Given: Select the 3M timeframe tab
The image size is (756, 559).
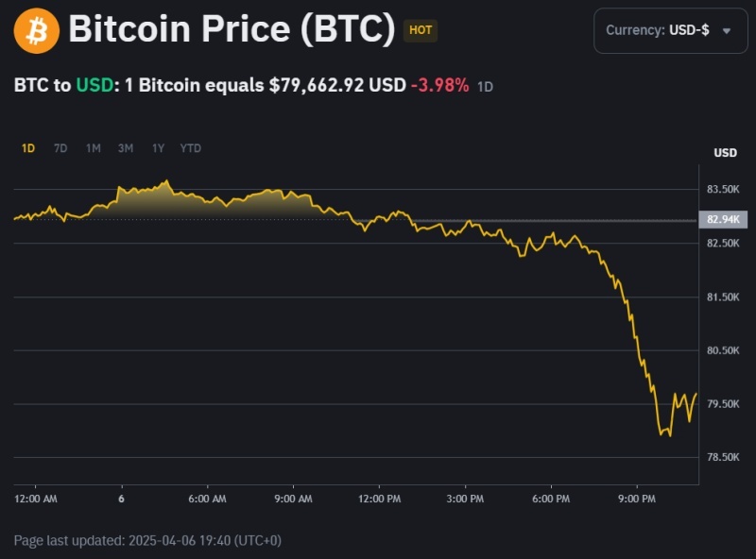Looking at the screenshot, I should tap(124, 148).
